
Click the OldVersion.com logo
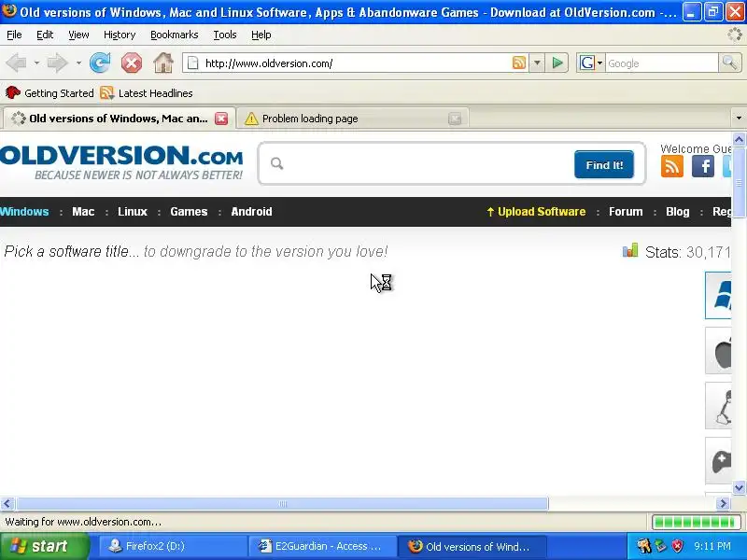click(x=121, y=162)
